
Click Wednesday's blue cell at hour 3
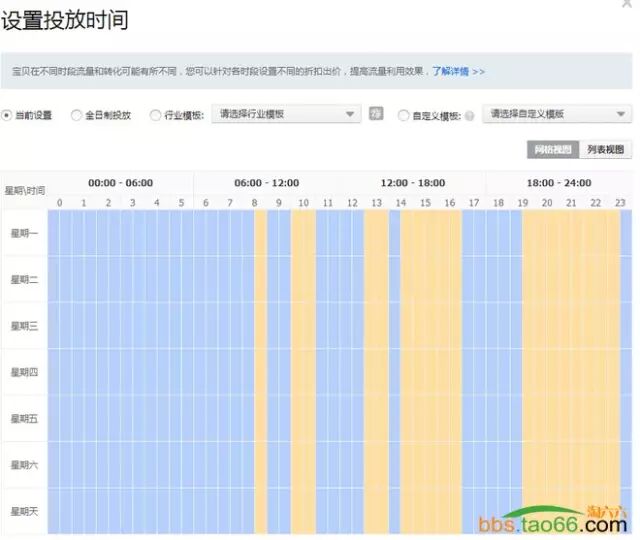click(x=133, y=326)
